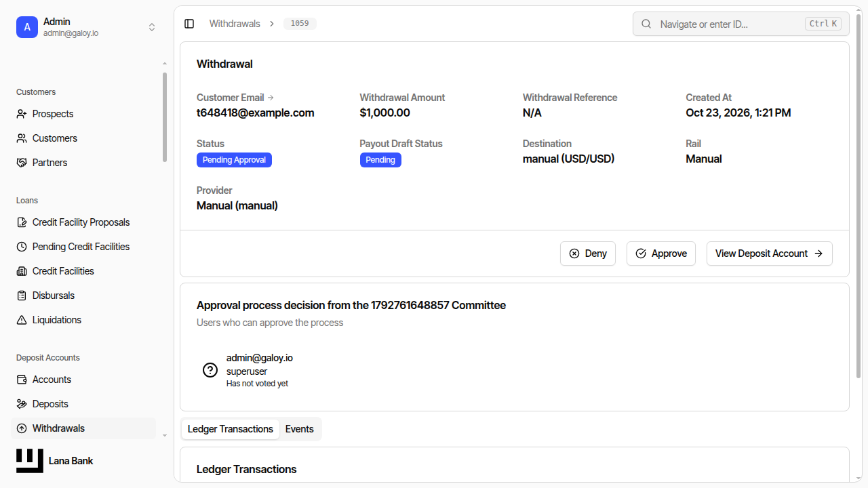Click the Disbursals clipboard icon
The height and width of the screenshot is (488, 868).
pyautogui.click(x=22, y=296)
